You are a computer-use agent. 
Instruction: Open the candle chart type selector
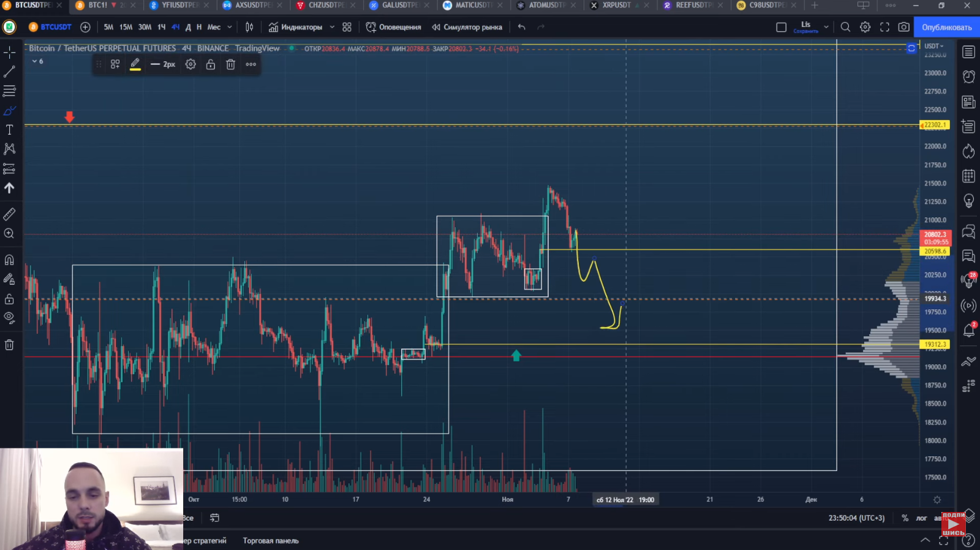[x=249, y=27]
